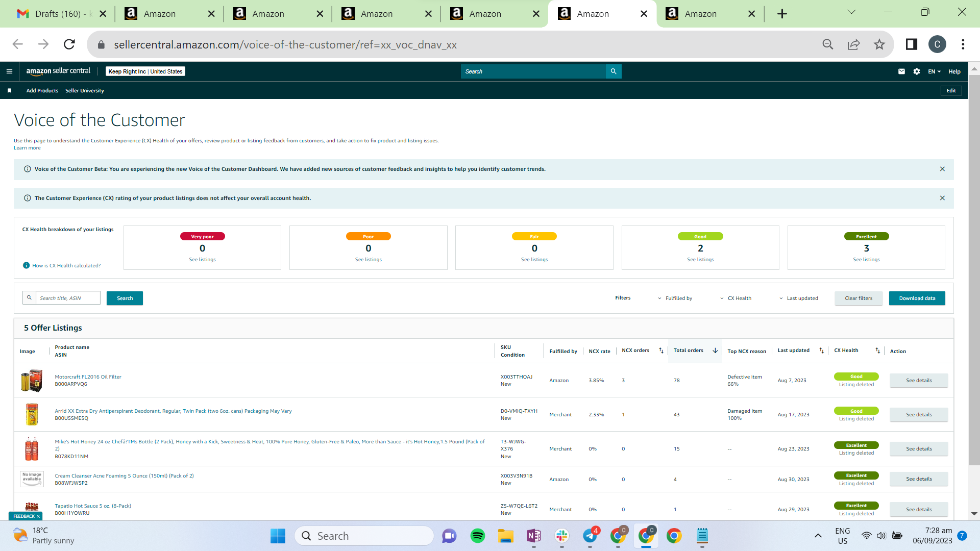Click the page vertical scrollbar
Image resolution: width=980 pixels, height=551 pixels.
pos(974,270)
